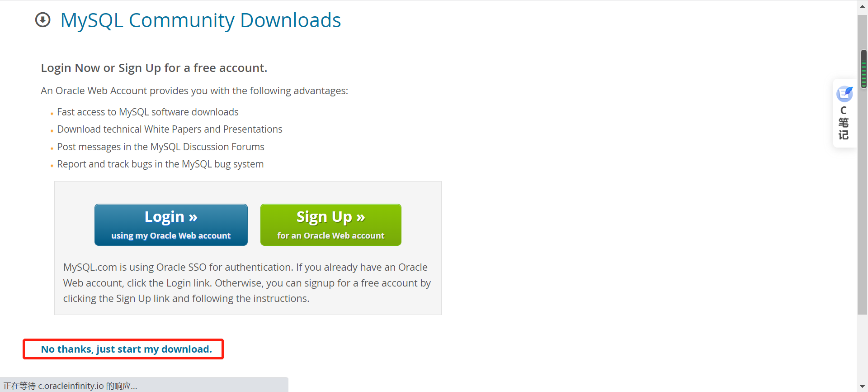Click the vertical scrollbar thumb
This screenshot has height=392, width=868.
(863, 165)
